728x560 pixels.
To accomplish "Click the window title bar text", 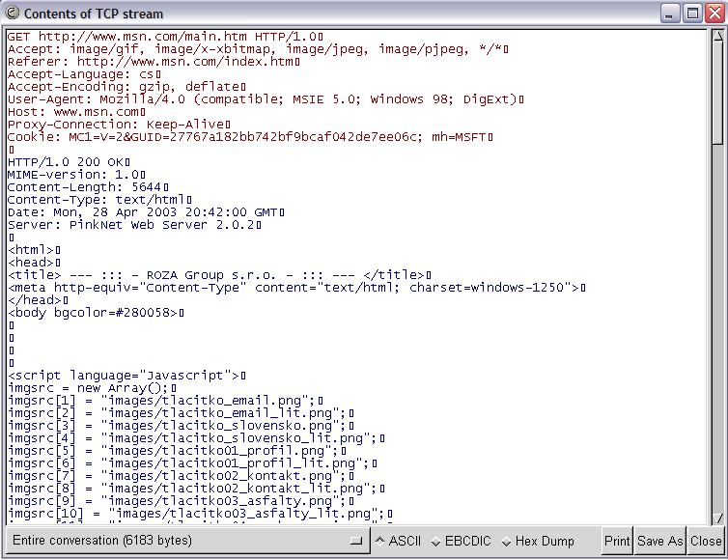I will [x=94, y=14].
